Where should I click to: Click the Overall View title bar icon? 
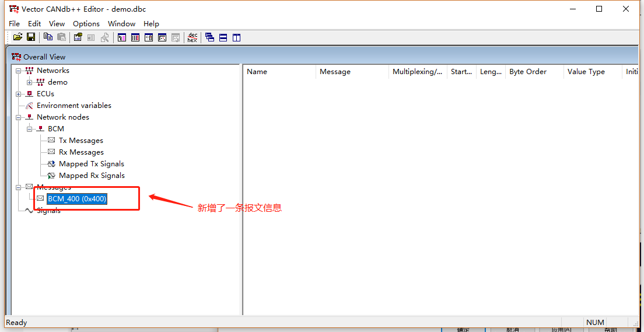[16, 57]
